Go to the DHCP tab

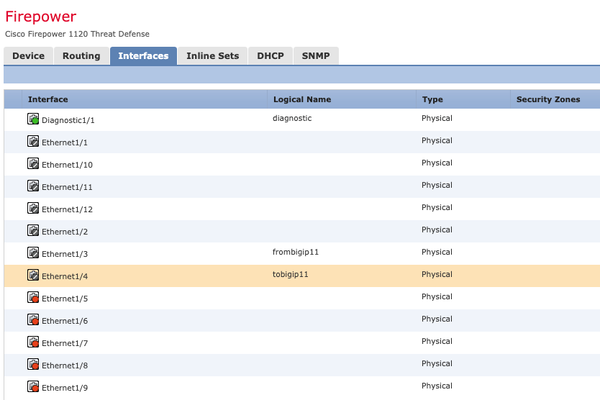point(270,56)
